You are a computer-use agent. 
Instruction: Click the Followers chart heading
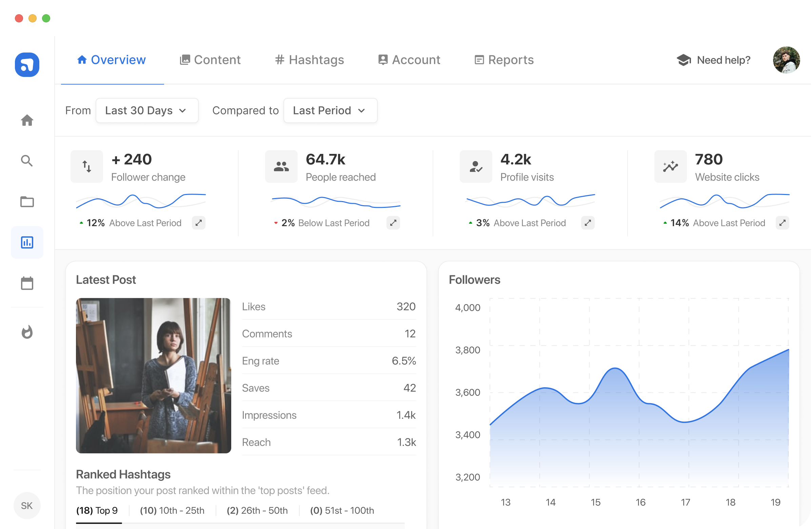click(475, 280)
